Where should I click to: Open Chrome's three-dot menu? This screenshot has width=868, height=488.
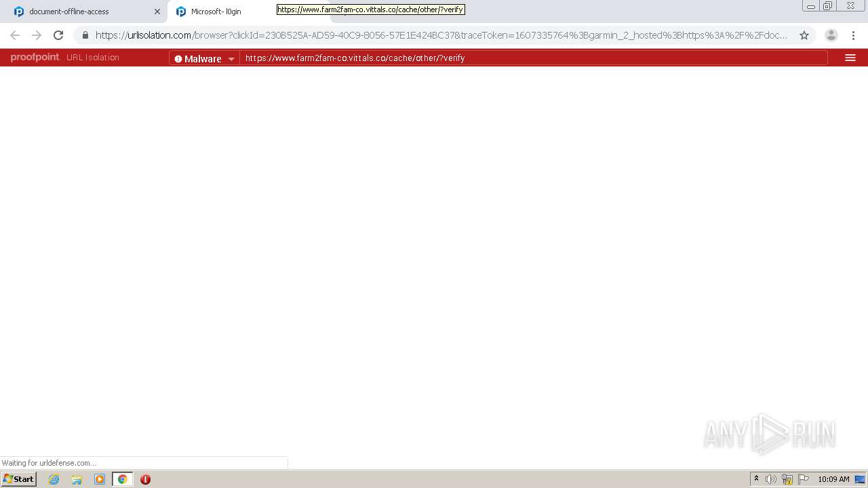[853, 35]
